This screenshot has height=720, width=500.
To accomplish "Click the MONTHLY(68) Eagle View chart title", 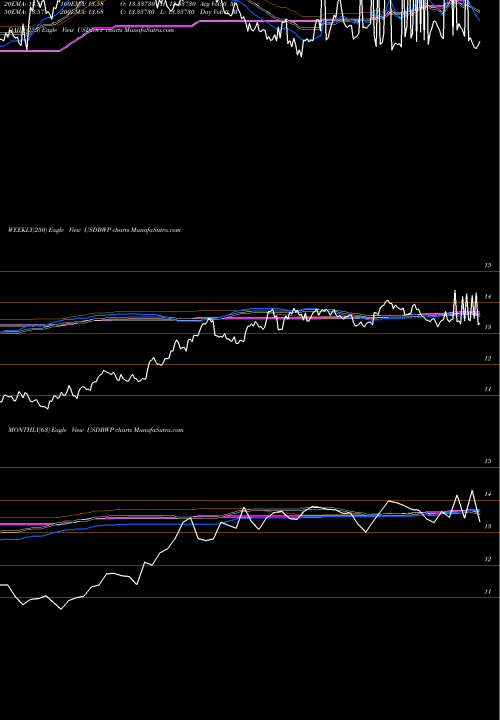I will [96, 430].
